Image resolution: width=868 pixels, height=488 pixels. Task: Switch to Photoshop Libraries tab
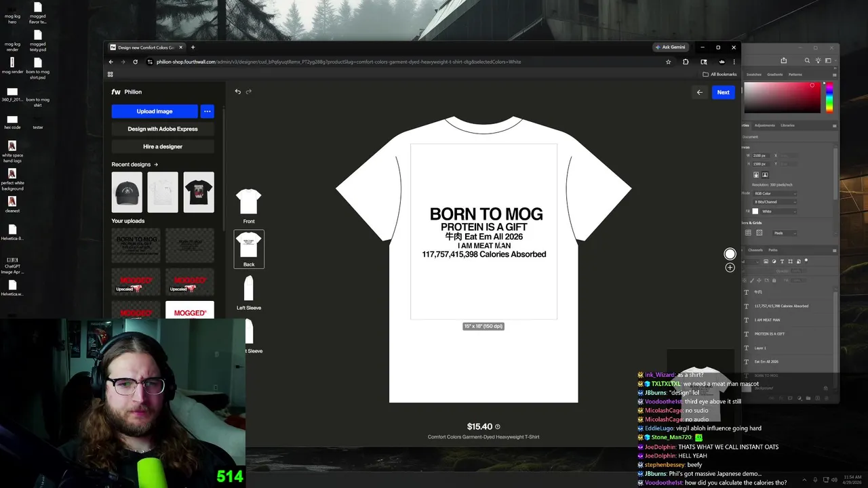point(787,125)
